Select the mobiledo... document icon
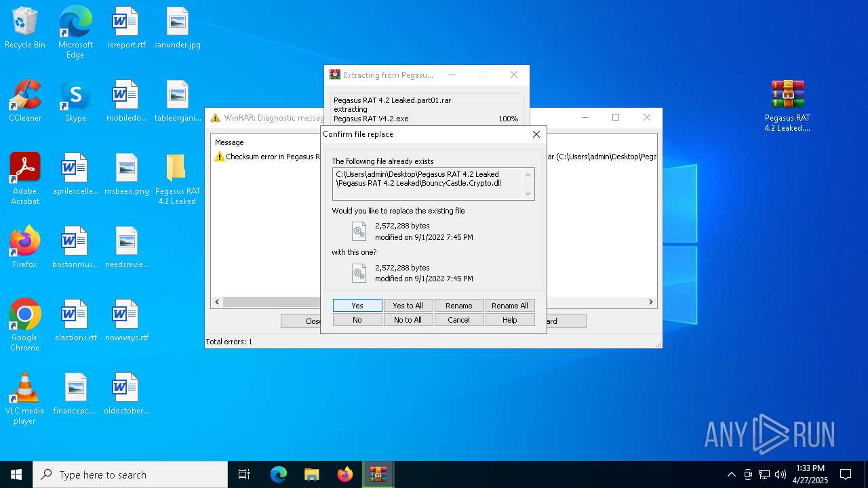The image size is (868, 488). pyautogui.click(x=126, y=101)
